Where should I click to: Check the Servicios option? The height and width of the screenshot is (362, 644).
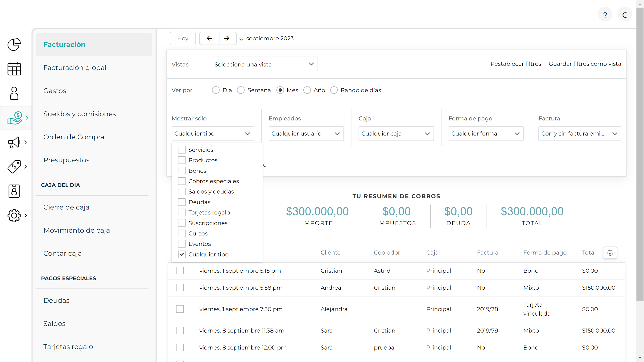182,150
